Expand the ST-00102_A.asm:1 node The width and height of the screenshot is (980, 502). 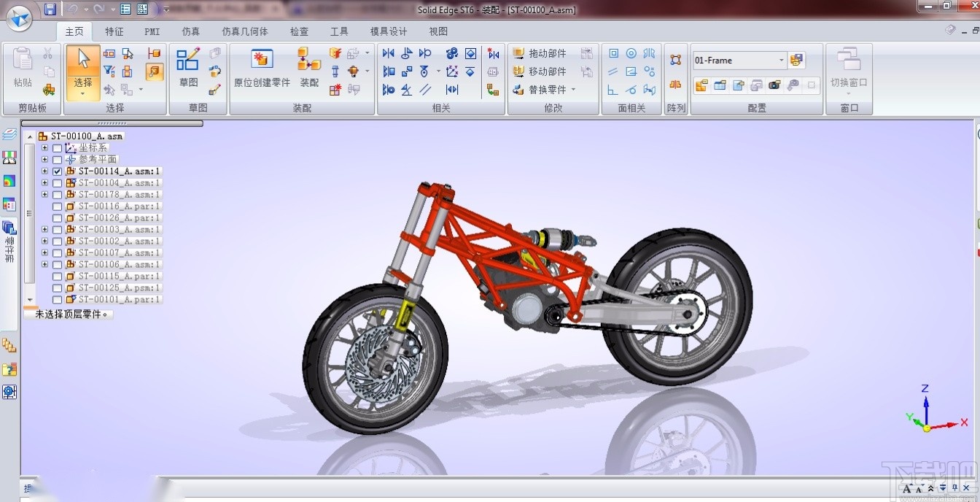44,241
